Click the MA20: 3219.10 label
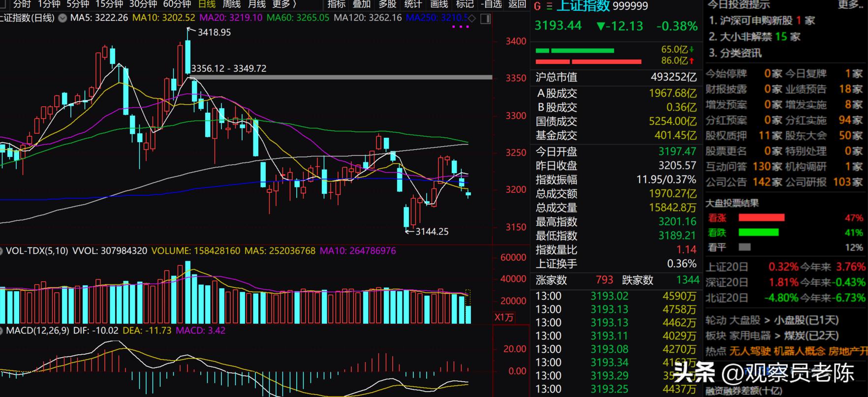This screenshot has width=868, height=397. click(230, 18)
